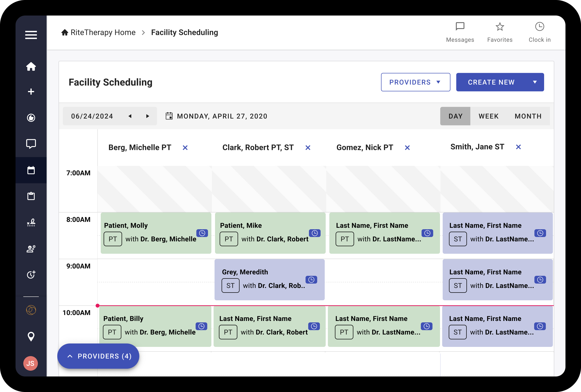
Task: Open Favorites star in the top bar
Action: click(500, 32)
